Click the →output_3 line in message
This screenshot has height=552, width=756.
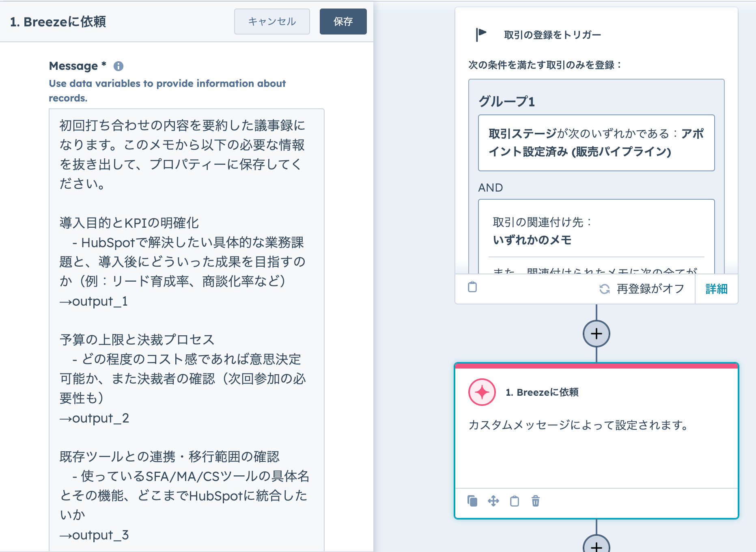(94, 535)
